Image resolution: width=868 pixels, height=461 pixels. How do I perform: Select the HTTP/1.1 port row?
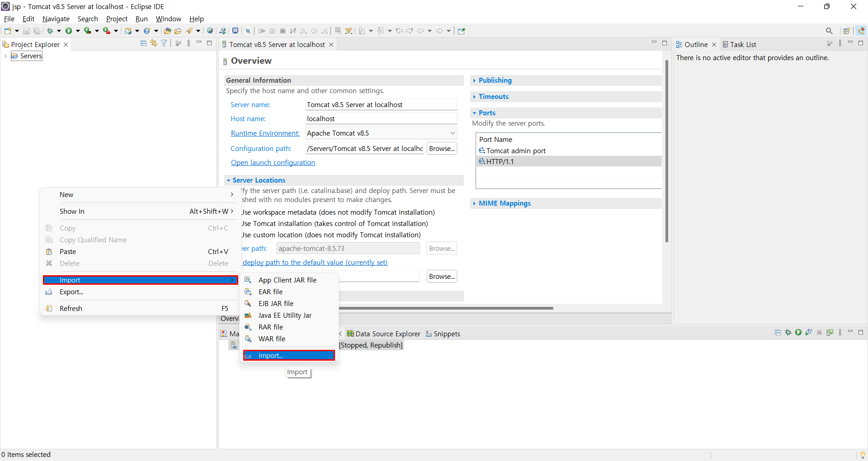tap(569, 161)
